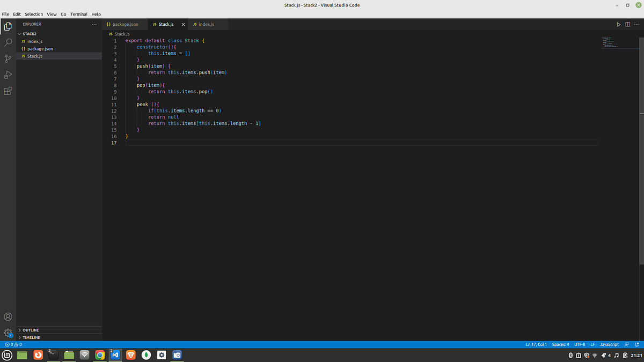Open the Wi-Fi gray app in taskbar

tap(84, 355)
